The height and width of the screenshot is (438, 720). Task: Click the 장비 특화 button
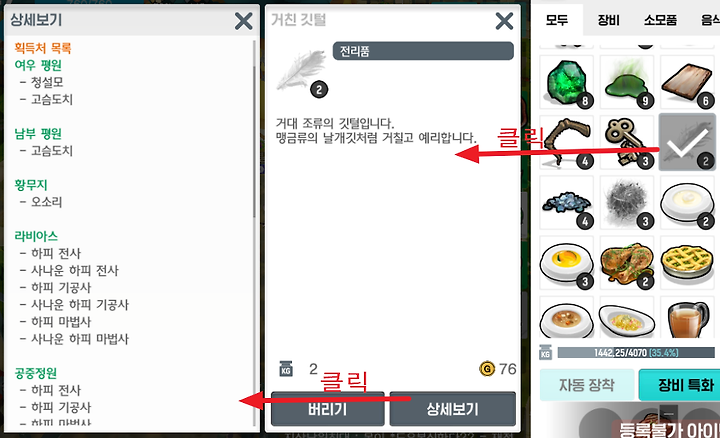[680, 385]
